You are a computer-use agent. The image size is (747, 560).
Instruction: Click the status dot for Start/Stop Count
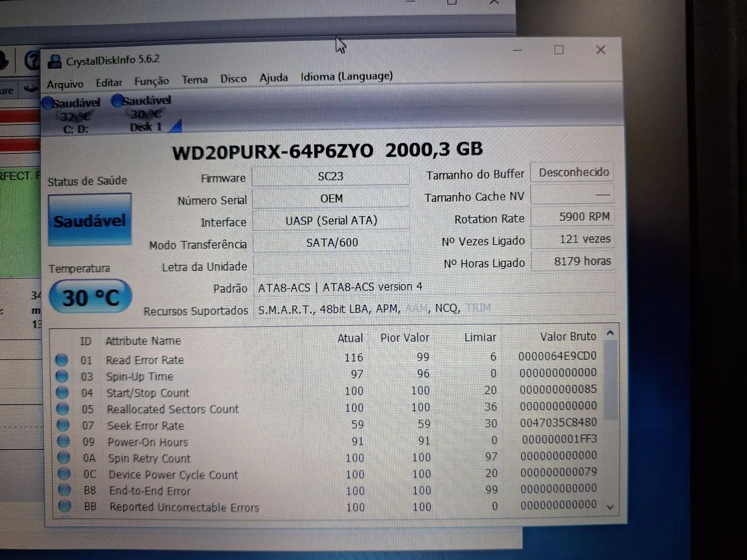[62, 393]
